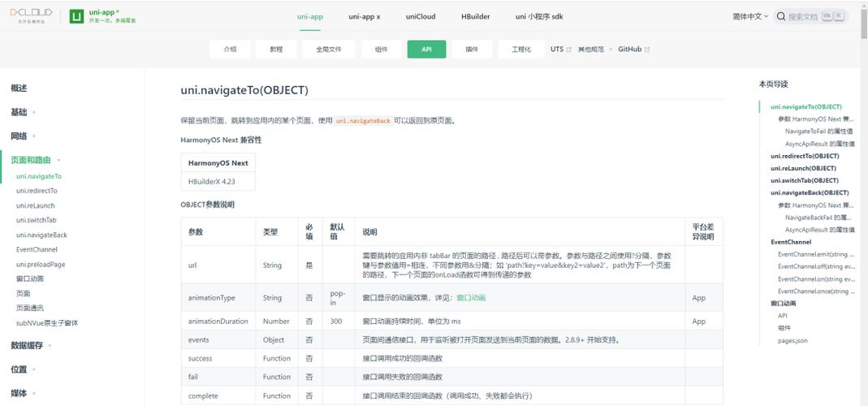Select the 教程 navigation button
This screenshot has width=868, height=406.
click(276, 50)
